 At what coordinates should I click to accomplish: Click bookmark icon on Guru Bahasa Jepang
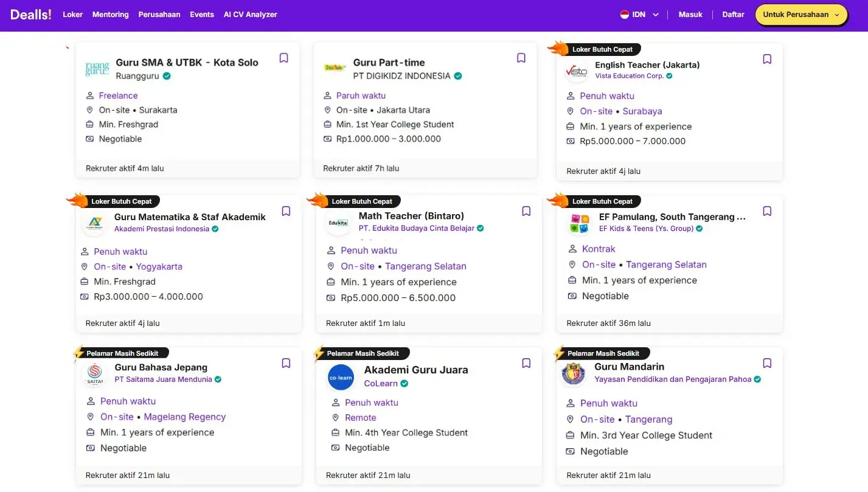point(286,363)
